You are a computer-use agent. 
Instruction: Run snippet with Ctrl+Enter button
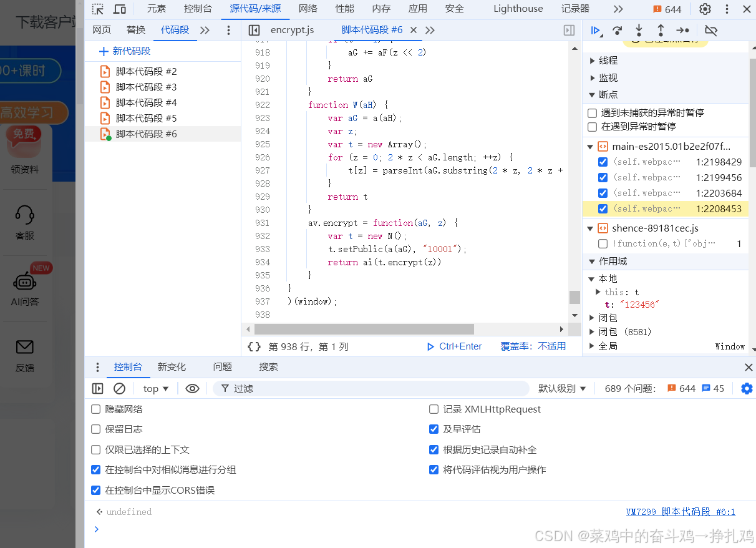click(x=454, y=346)
